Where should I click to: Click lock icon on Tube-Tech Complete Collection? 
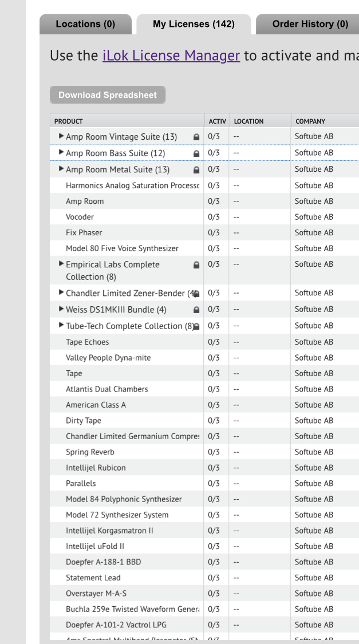coord(196,326)
